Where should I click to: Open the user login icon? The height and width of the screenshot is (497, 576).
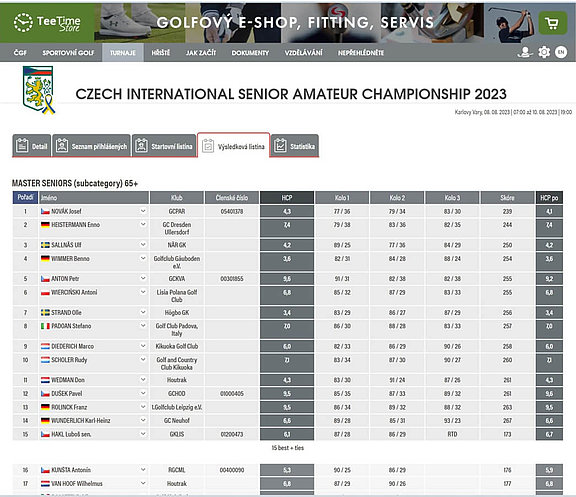click(x=525, y=52)
